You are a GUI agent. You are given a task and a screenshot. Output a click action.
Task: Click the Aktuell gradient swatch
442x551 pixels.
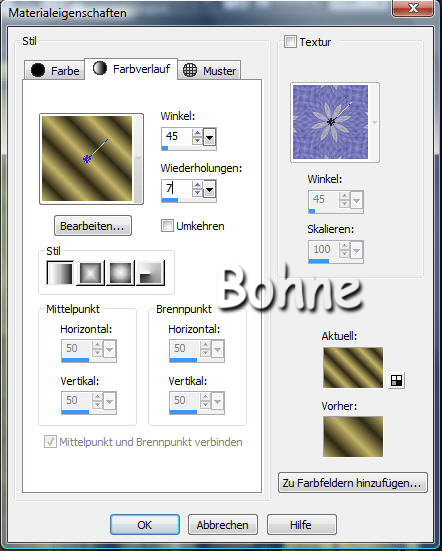(x=353, y=368)
